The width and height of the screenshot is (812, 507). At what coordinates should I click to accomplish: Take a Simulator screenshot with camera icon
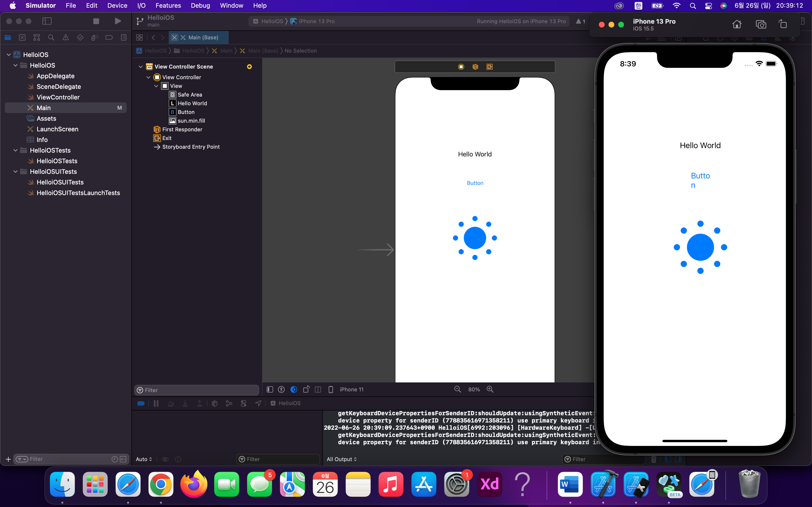tap(760, 24)
